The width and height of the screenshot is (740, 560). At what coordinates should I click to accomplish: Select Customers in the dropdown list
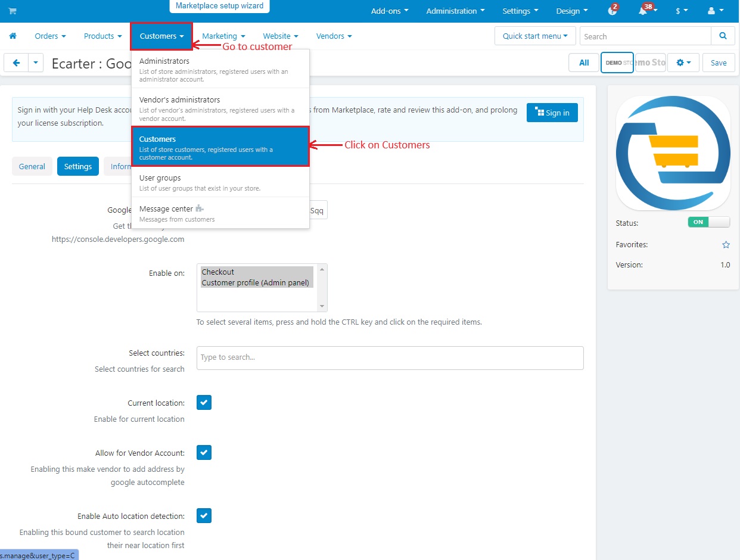pos(220,146)
